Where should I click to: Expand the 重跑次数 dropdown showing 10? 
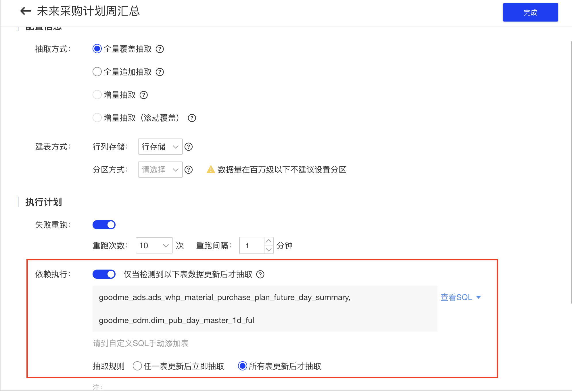point(154,245)
